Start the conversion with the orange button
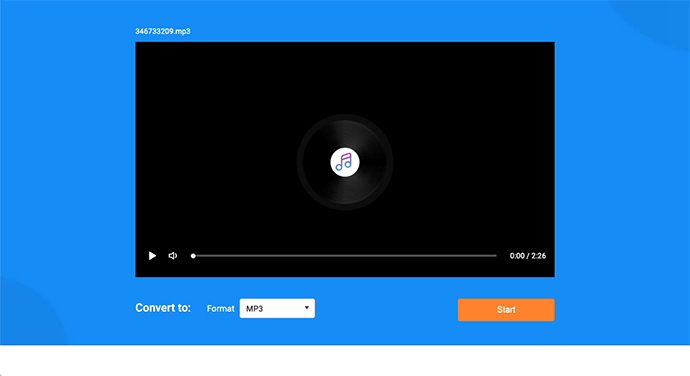 506,310
